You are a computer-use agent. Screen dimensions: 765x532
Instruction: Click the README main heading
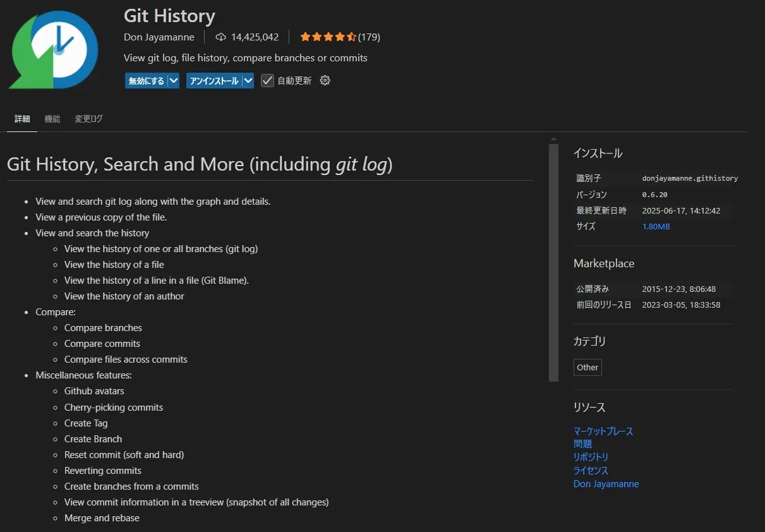[x=200, y=164]
